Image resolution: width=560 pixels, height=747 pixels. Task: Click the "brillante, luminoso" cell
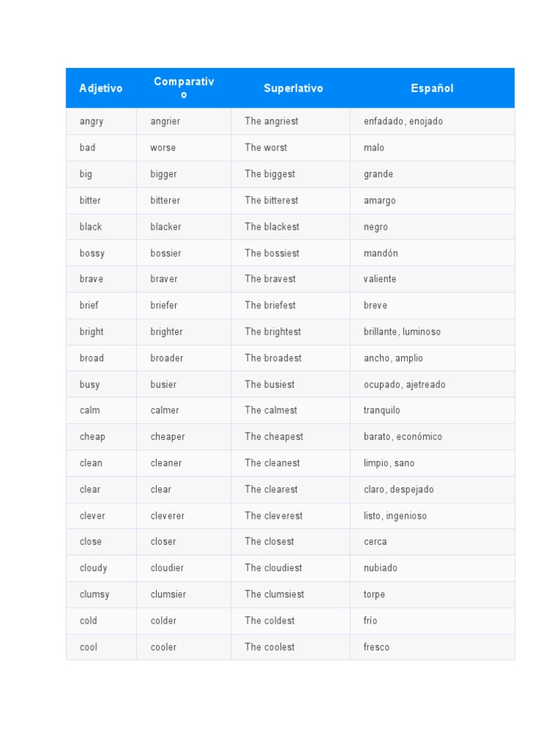click(402, 331)
